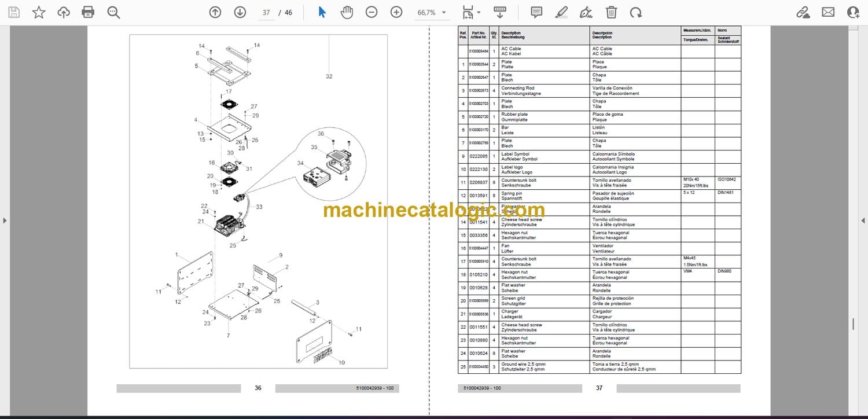Click the trash delete icon
Viewport: 868px width, 419px height.
click(611, 12)
